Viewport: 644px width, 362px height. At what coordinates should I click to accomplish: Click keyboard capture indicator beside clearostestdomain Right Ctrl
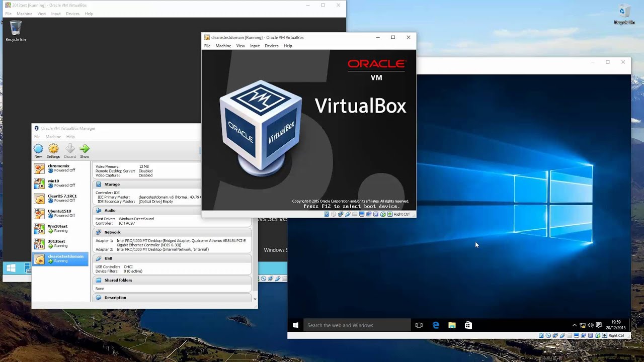pos(390,214)
